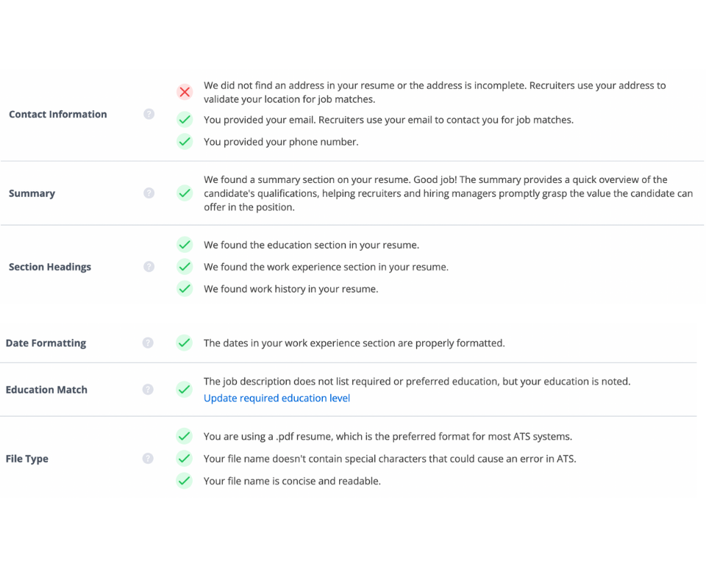Viewport: 706px width, 588px height.
Task: Click the checkmark beside .pdf format confirmation
Action: (x=185, y=436)
